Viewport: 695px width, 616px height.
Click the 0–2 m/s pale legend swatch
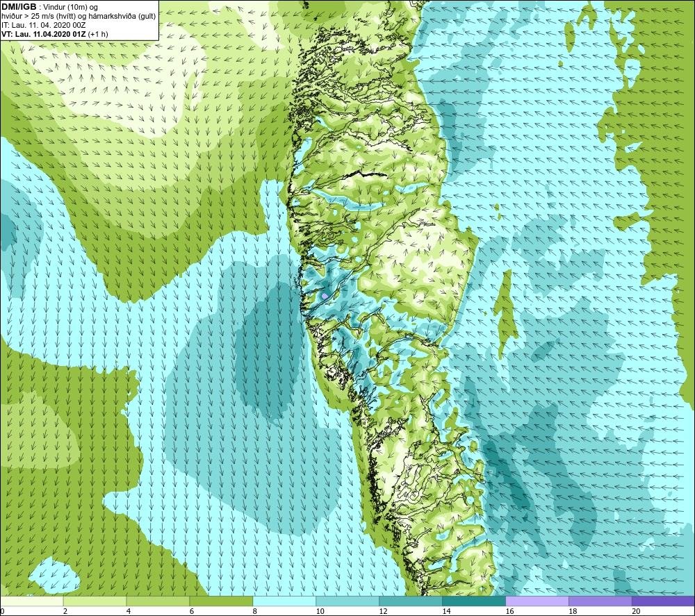tap(32, 601)
